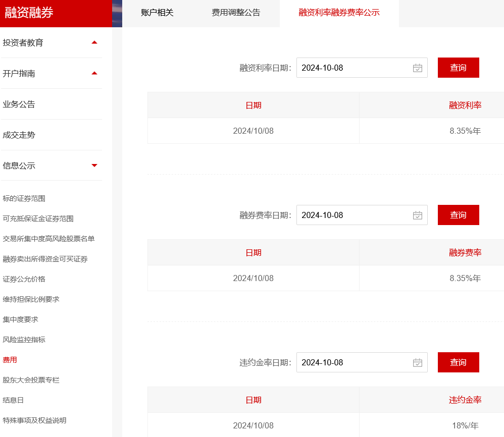Screen dimensions: 504x437
Task: Switch to the 费用调整公告 tab
Action: pyautogui.click(x=236, y=14)
